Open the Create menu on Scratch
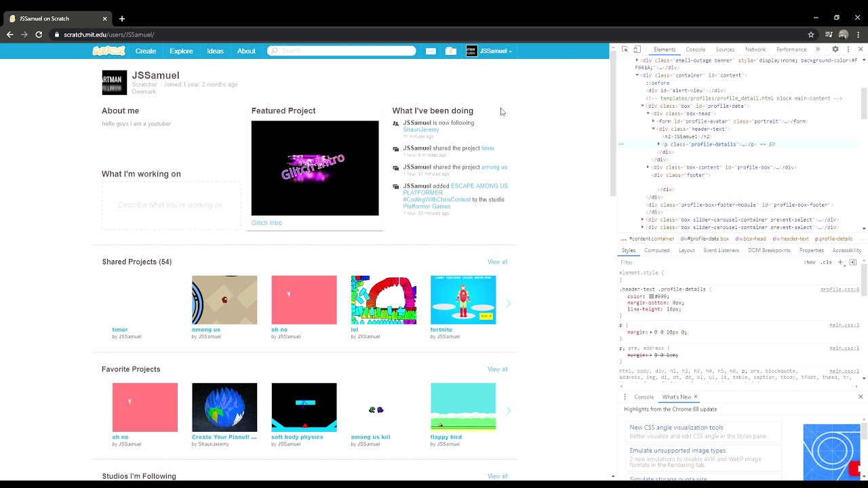This screenshot has width=868, height=488. pos(145,51)
